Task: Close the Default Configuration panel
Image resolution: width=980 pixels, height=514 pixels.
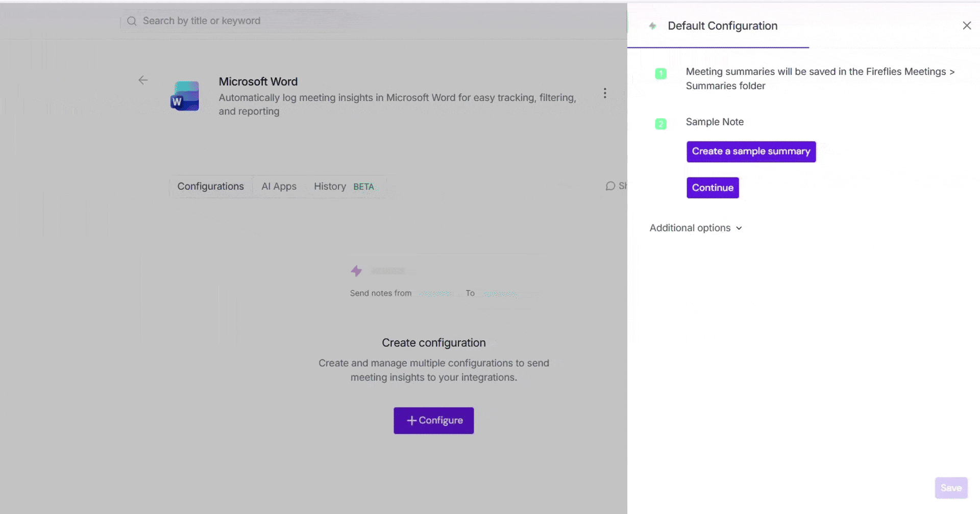Action: 967,25
